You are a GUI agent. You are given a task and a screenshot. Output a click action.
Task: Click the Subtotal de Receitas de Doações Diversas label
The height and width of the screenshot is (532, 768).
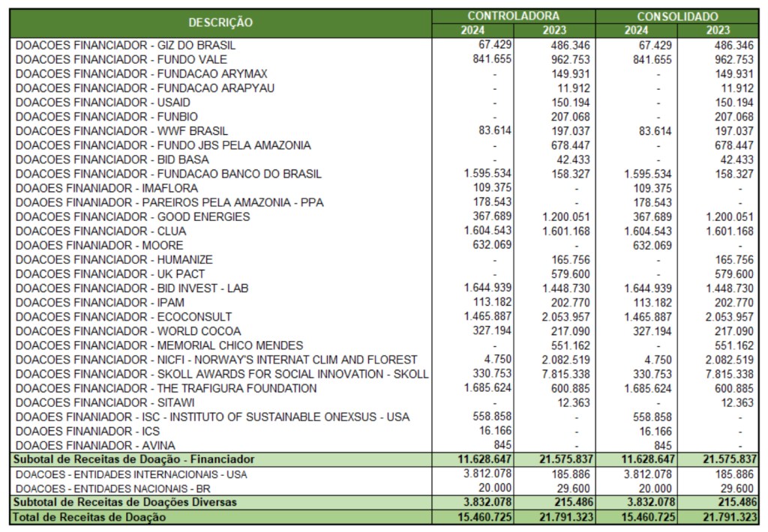tap(125, 502)
